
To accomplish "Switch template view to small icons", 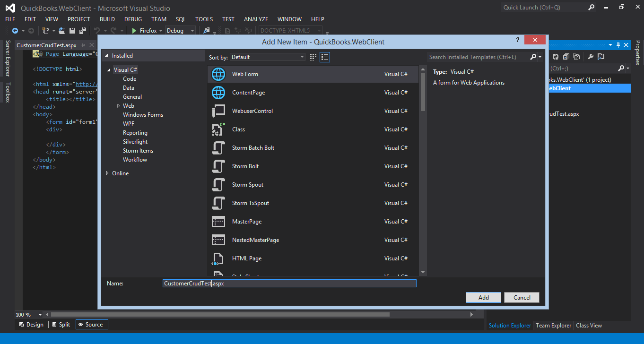I will 313,57.
